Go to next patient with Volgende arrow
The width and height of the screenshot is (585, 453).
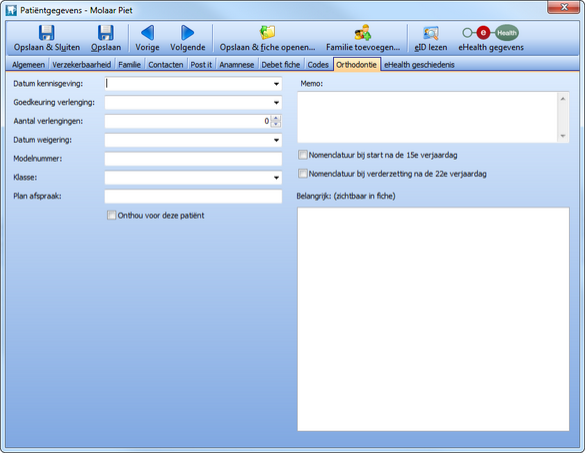click(187, 33)
